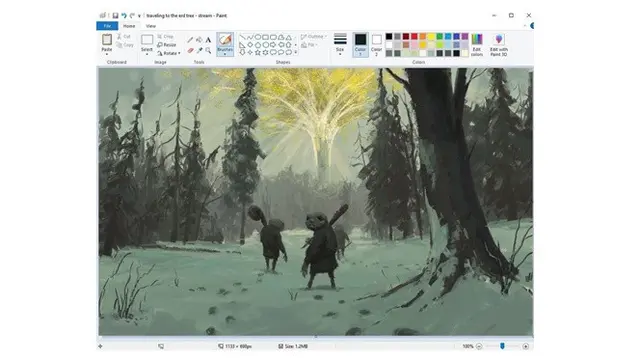
Task: Select the Eraser tool
Action: [x=190, y=51]
